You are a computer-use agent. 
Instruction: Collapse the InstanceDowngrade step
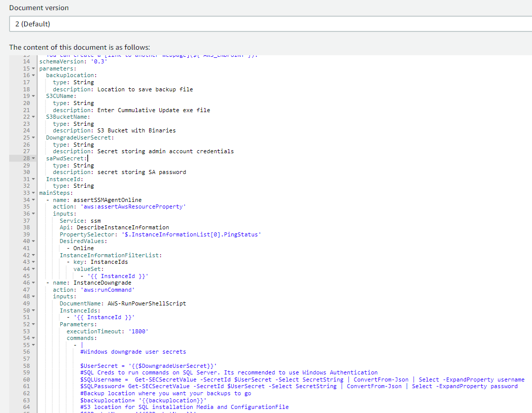(33, 282)
